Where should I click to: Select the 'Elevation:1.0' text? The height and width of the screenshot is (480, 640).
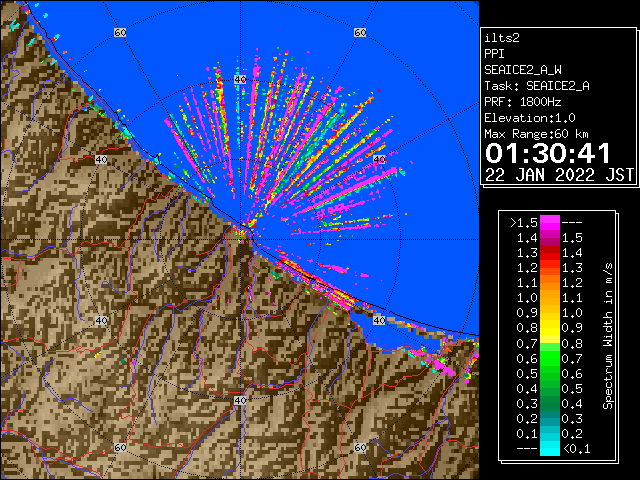click(x=530, y=118)
